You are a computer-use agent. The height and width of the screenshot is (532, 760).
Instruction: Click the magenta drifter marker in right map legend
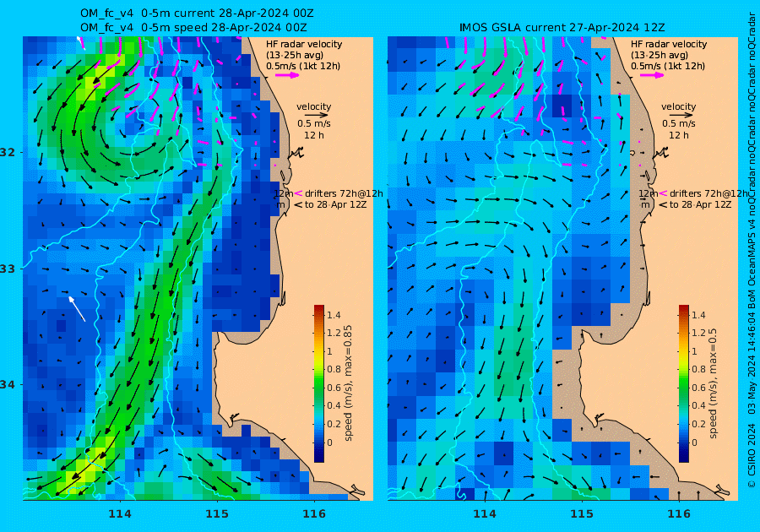coord(663,193)
